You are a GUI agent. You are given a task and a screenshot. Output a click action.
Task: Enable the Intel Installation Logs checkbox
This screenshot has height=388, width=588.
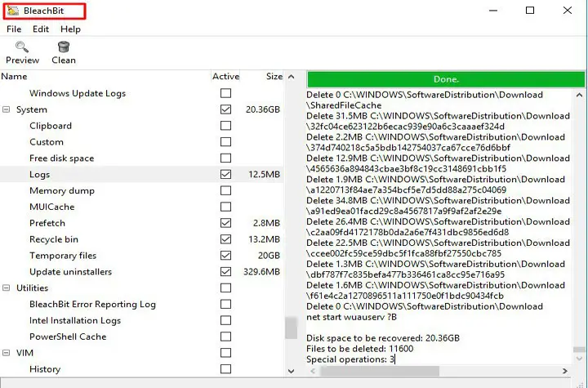(225, 320)
